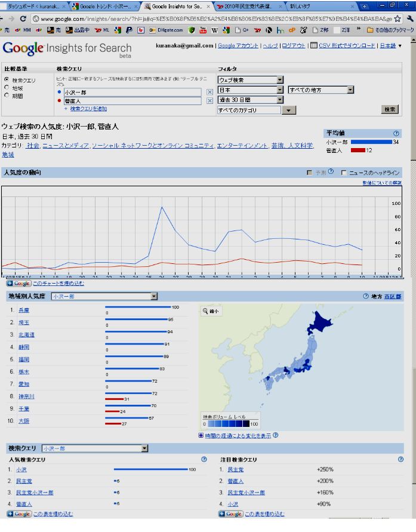Remove the 菅直人 query with its X icon
The height and width of the screenshot is (532, 416).
point(209,102)
